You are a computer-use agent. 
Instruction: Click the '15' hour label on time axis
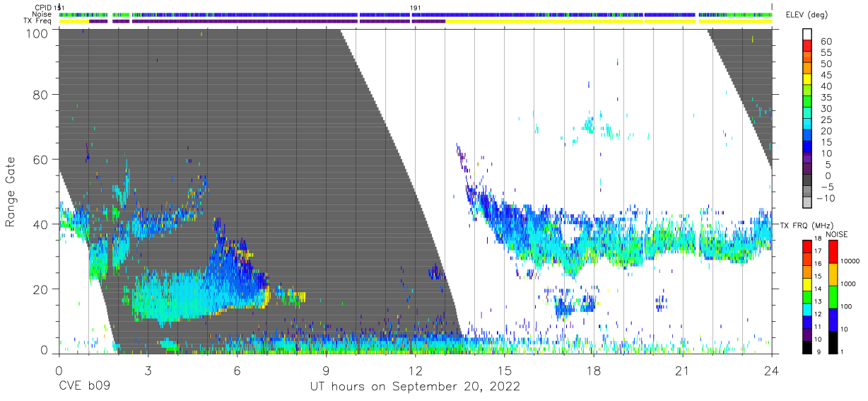coord(505,371)
